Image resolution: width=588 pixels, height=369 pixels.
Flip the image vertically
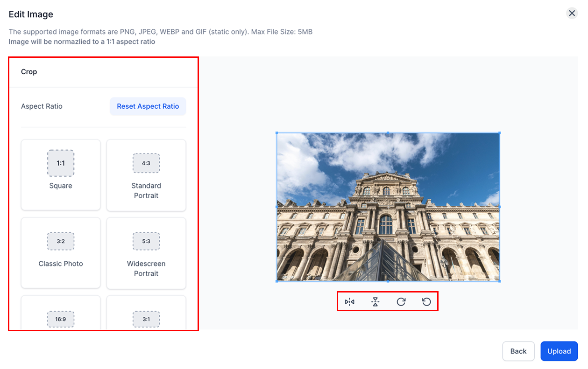point(375,302)
